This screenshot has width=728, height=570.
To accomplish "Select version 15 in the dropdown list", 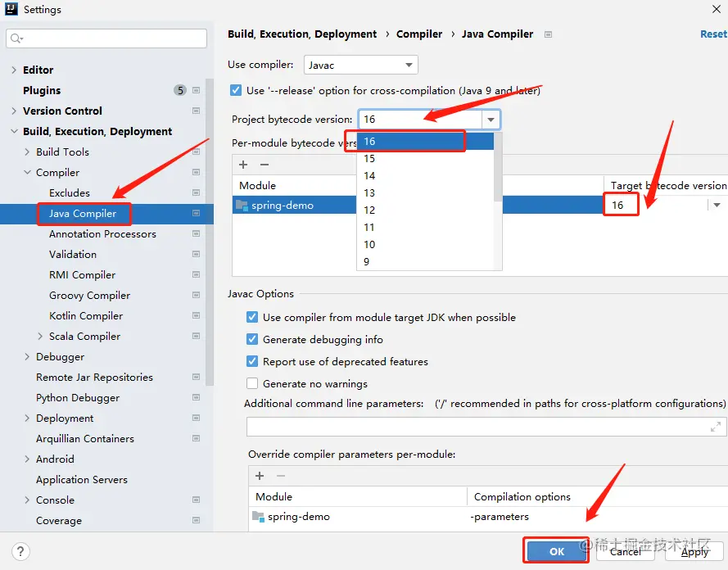I will (x=425, y=159).
